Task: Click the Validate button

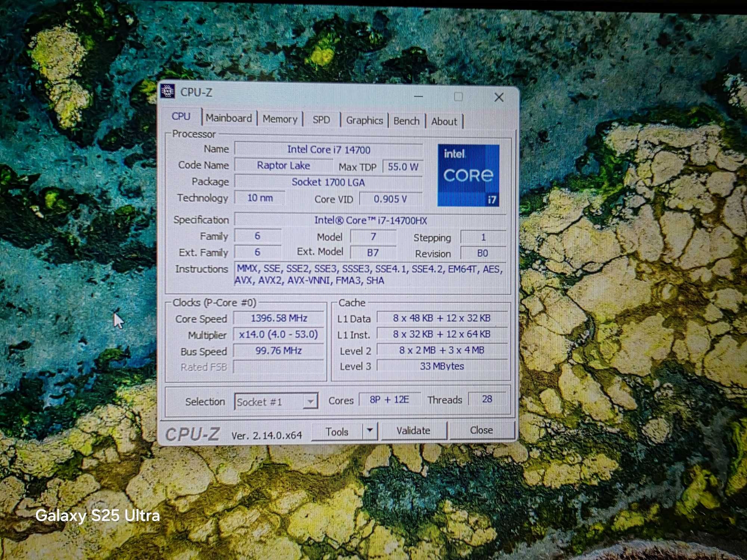Action: [x=413, y=430]
